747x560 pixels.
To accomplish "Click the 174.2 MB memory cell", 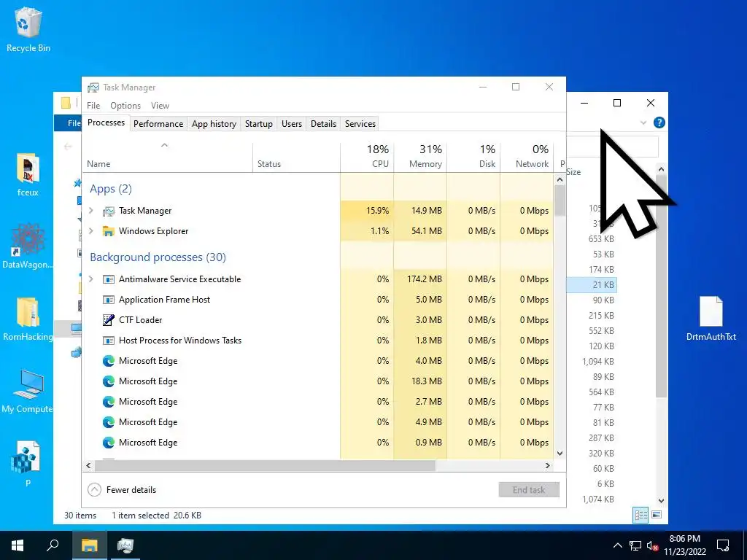I will (x=421, y=279).
